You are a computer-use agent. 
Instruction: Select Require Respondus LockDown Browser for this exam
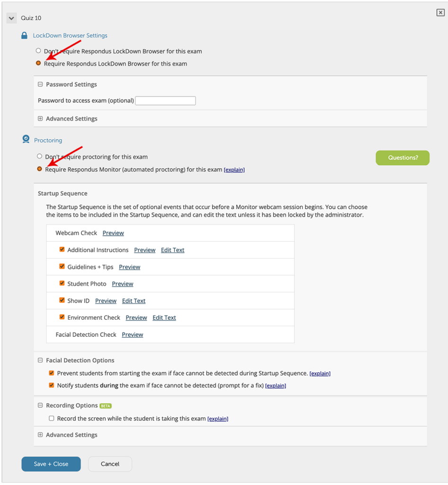click(x=38, y=63)
